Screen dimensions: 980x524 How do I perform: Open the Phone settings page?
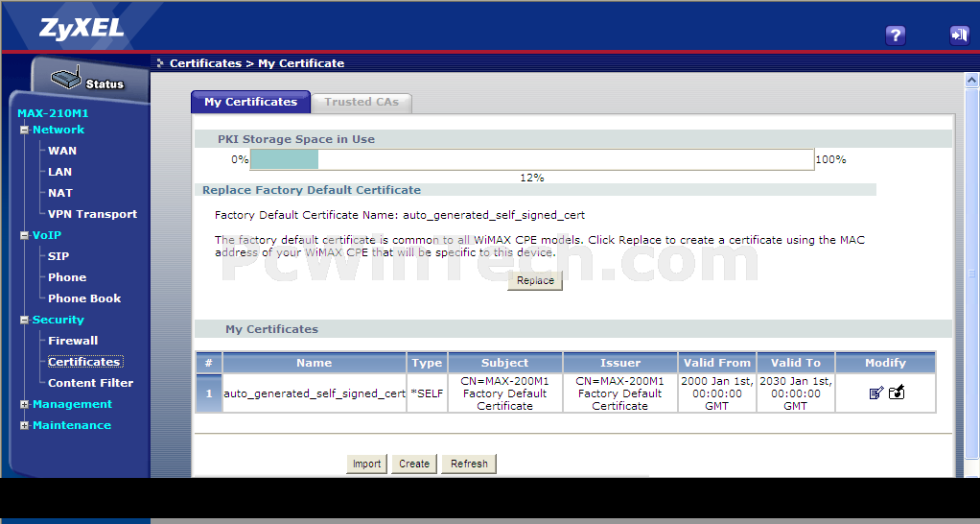pos(67,277)
